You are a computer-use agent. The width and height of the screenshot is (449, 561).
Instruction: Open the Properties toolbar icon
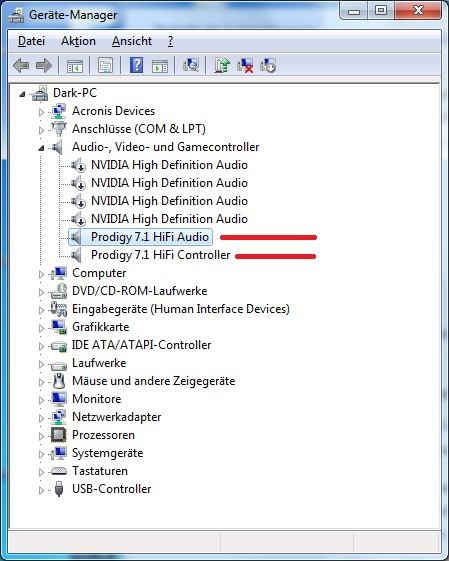106,65
